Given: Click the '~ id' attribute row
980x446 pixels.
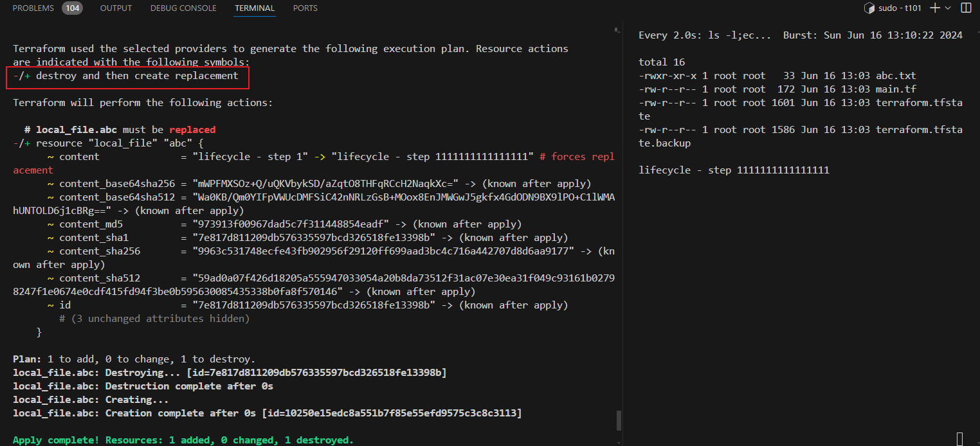Looking at the screenshot, I should pos(307,305).
